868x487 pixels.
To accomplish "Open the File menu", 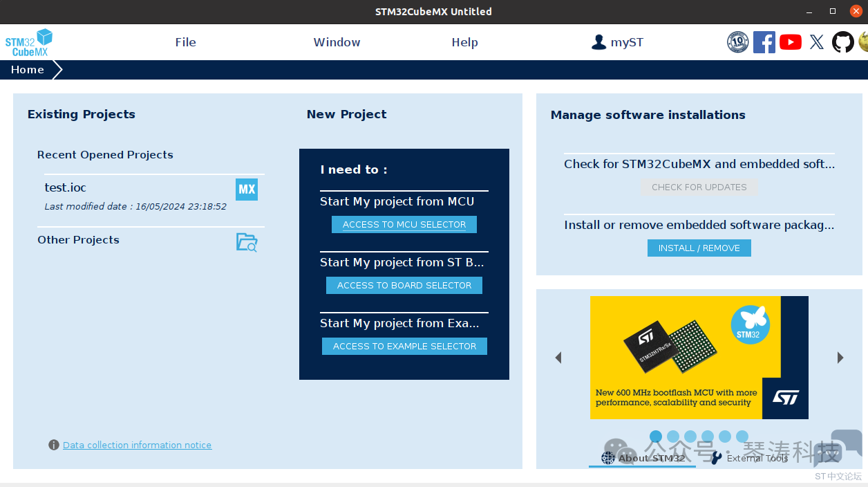I will (186, 42).
